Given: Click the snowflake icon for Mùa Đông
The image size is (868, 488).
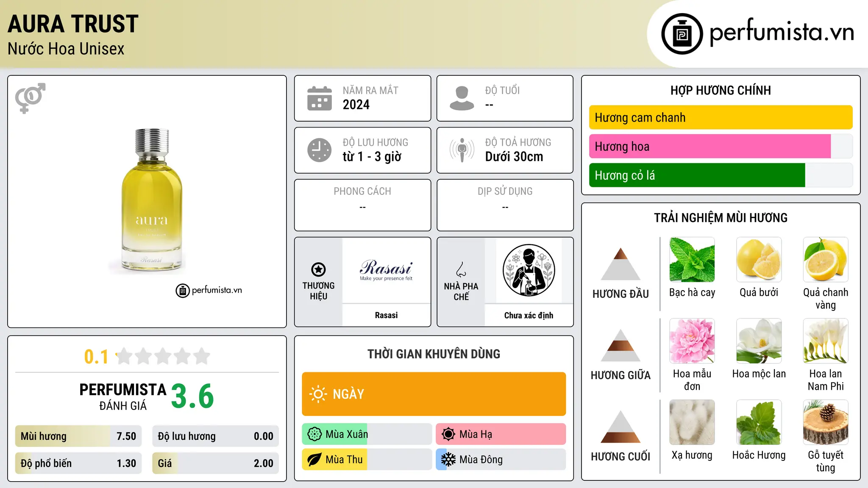Looking at the screenshot, I should click(448, 460).
